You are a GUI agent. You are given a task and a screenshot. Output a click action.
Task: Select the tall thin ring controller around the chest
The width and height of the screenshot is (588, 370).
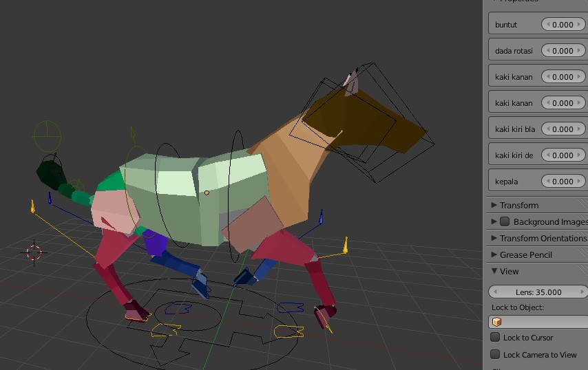[x=236, y=196]
